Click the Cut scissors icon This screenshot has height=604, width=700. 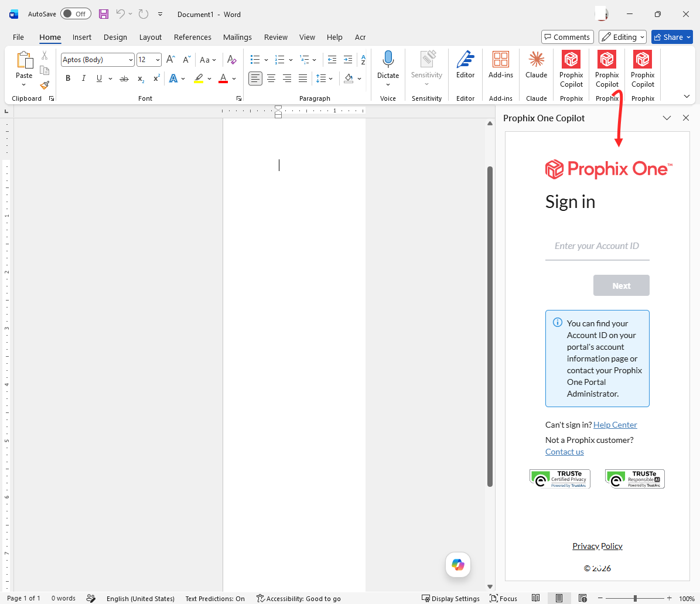[x=45, y=55]
